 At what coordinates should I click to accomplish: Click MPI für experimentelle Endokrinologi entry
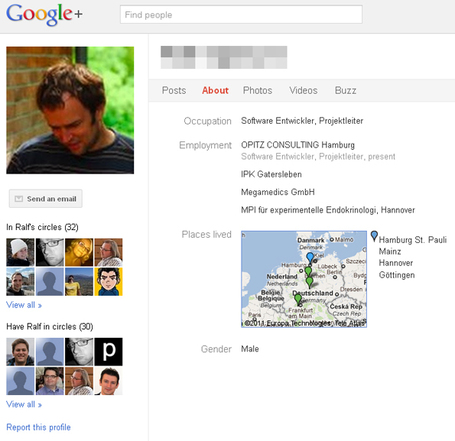click(328, 210)
